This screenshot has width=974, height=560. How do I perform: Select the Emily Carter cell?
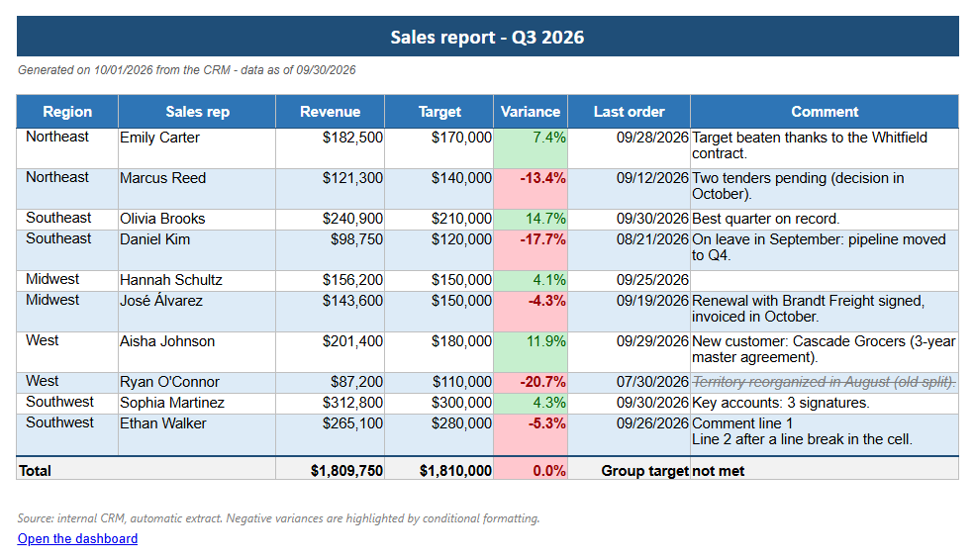[x=197, y=148]
